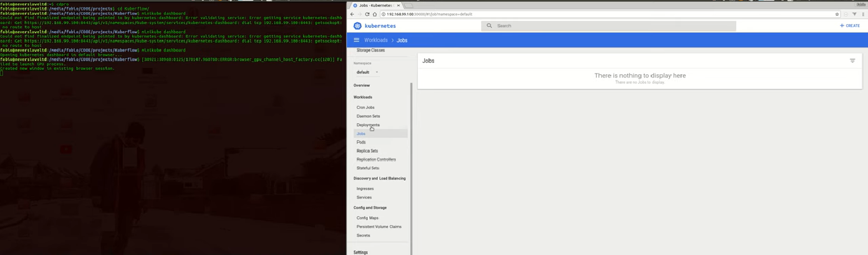Open the Workloads sidebar section
Viewport: 868px width, 255px height.
click(363, 97)
